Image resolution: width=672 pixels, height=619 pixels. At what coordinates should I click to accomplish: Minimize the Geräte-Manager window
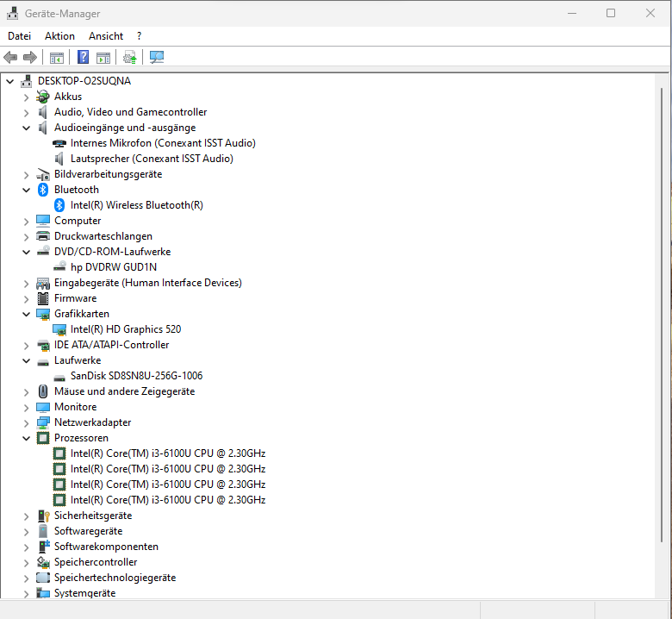point(572,13)
